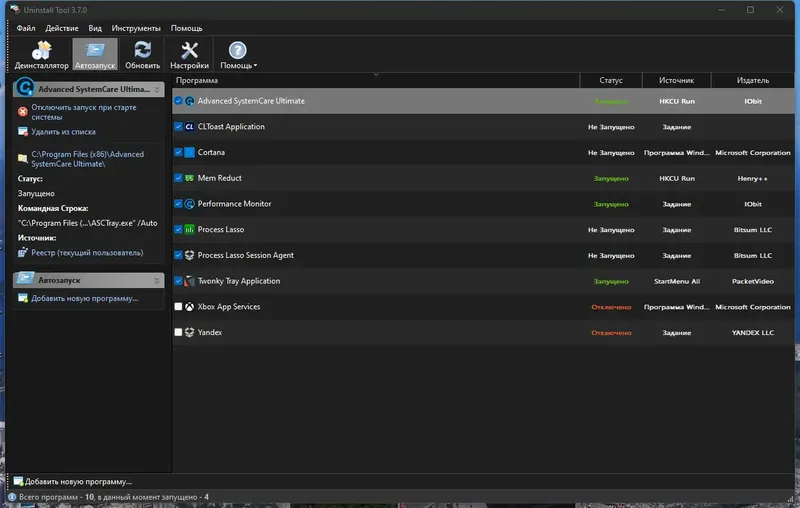Switch to Автозапуск toolbar icon
Viewport: 800px width, 508px height.
click(95, 50)
